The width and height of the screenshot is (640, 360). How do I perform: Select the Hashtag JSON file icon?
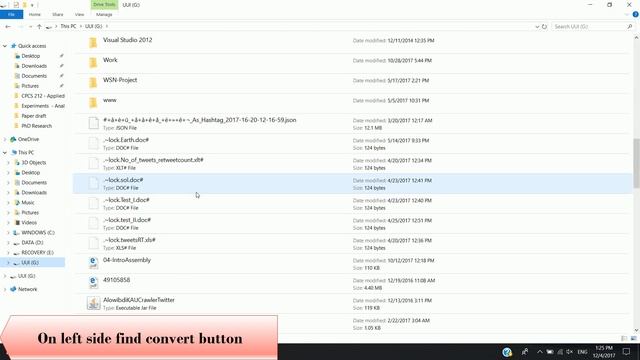[x=93, y=123]
